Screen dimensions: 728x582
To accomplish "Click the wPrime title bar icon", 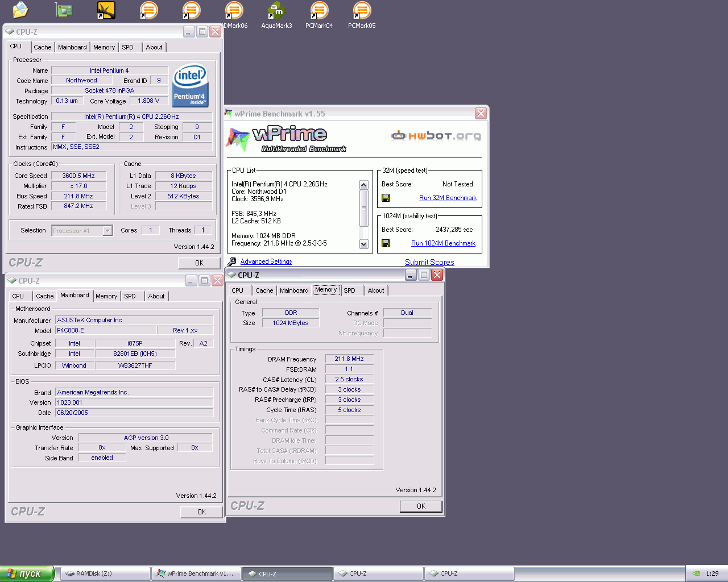I will pyautogui.click(x=229, y=113).
